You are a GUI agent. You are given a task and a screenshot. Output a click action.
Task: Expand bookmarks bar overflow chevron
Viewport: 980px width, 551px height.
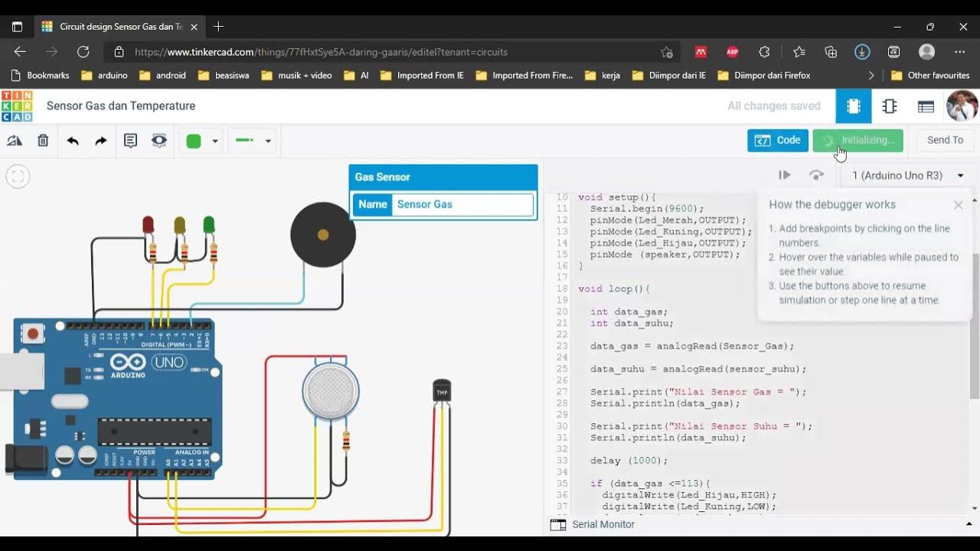(x=871, y=76)
